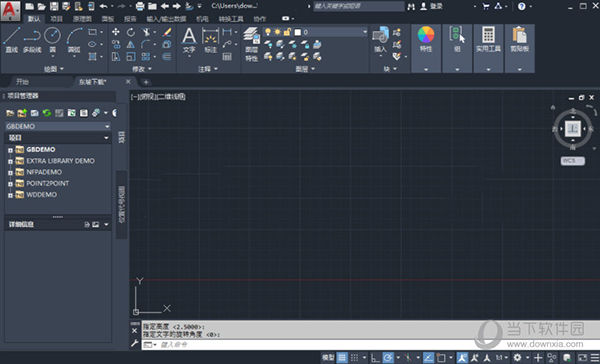Expand the GBDEMO project tree node
Viewport: 600px width, 364px height.
(10, 150)
